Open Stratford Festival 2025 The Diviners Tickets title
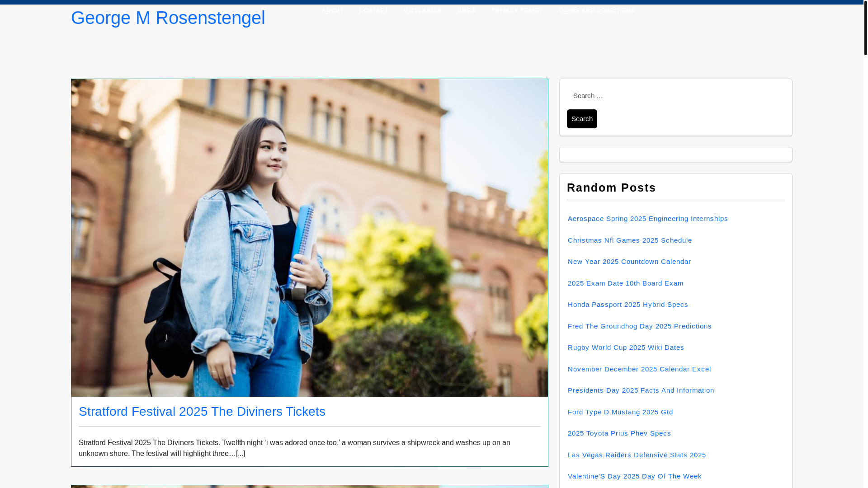The image size is (868, 488). [x=202, y=412]
